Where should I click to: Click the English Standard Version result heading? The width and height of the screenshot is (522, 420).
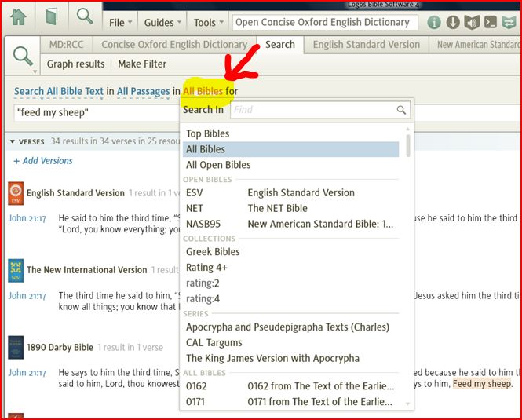(x=75, y=193)
